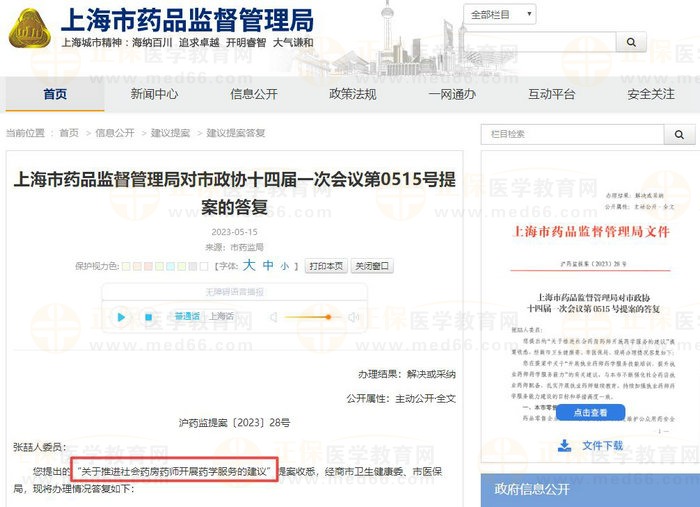Click the file download arrow icon
This screenshot has width=700, height=507.
point(565,445)
